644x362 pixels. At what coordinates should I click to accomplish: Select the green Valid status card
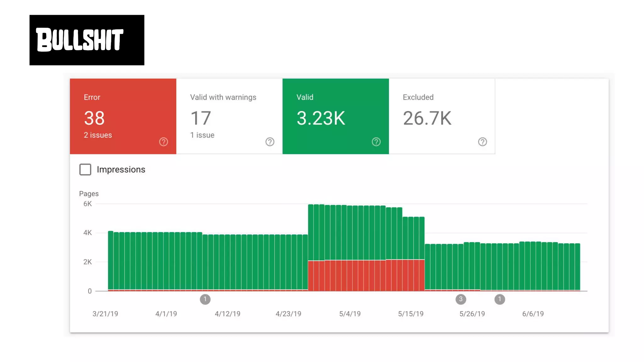(336, 116)
